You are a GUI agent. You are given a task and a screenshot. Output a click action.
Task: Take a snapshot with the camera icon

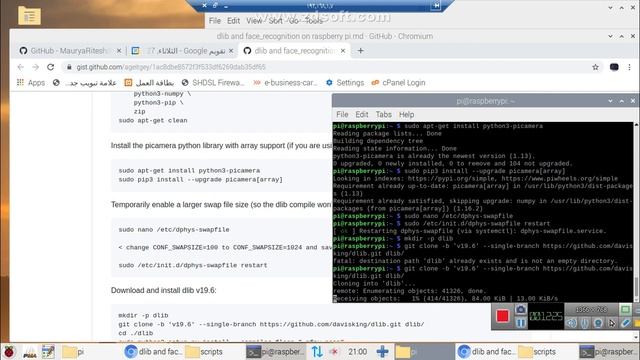click(520, 310)
